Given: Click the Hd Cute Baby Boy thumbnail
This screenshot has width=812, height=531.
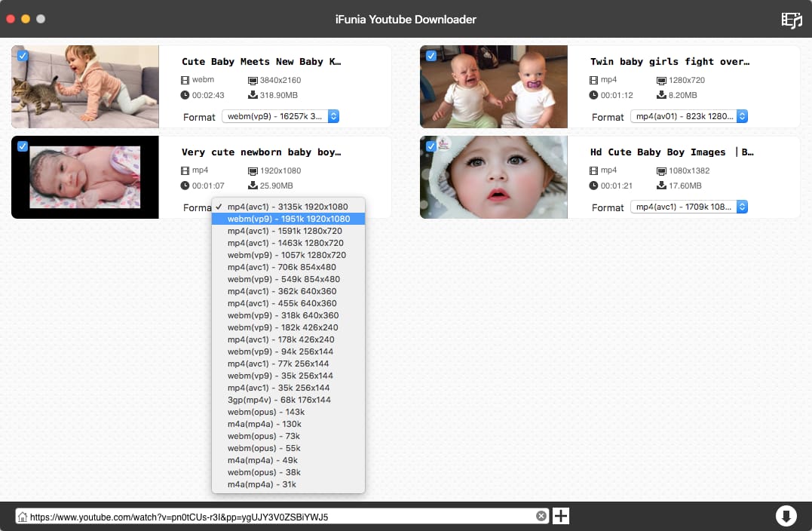Looking at the screenshot, I should pyautogui.click(x=494, y=177).
